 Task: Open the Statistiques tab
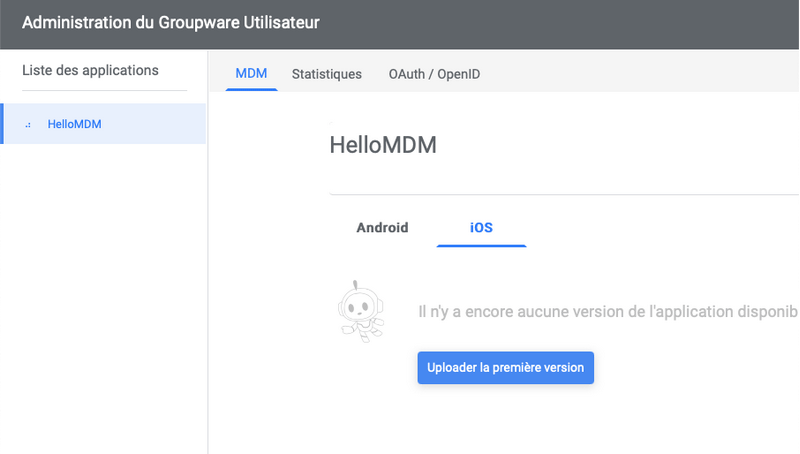[327, 74]
